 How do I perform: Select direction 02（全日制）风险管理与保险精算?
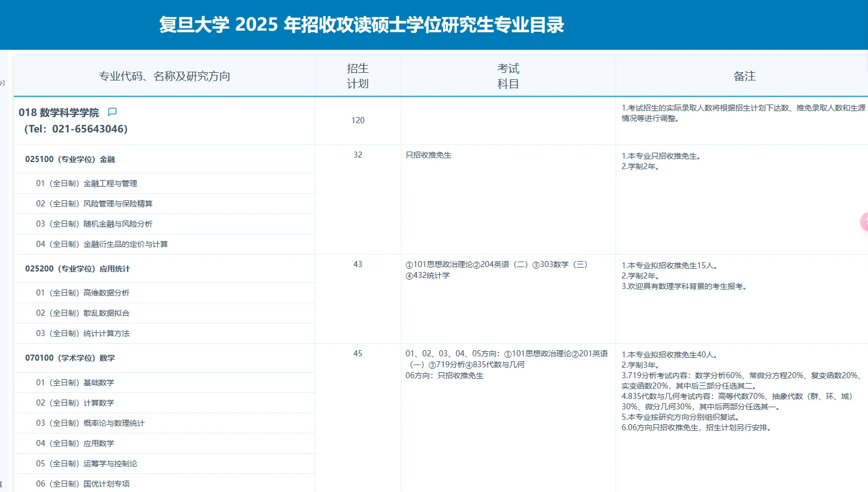click(164, 204)
